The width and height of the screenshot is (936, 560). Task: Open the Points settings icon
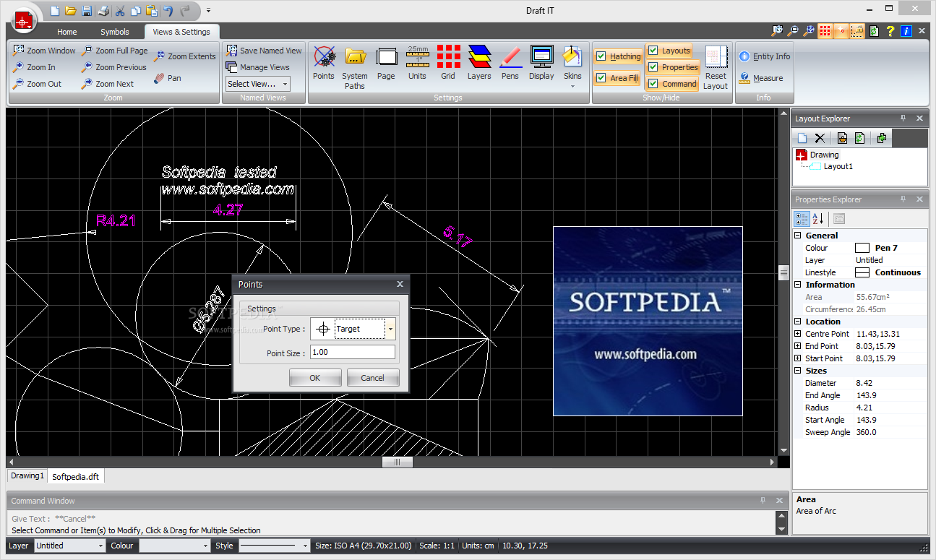point(324,63)
